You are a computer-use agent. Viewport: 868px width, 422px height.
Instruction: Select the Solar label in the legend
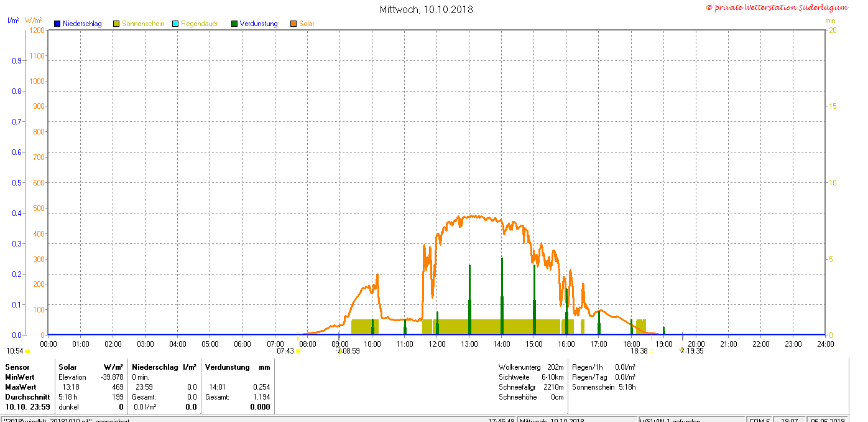click(x=307, y=24)
